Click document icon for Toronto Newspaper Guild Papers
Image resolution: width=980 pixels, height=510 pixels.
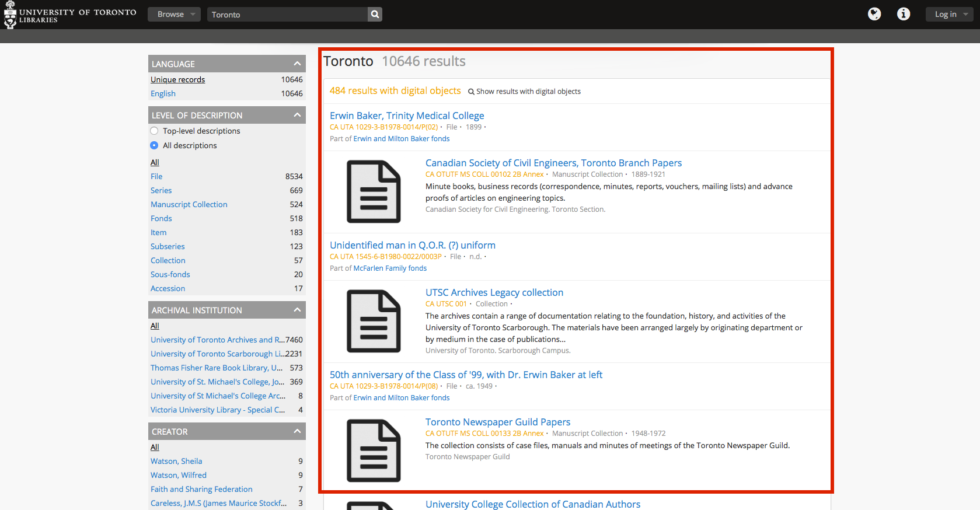pyautogui.click(x=374, y=450)
